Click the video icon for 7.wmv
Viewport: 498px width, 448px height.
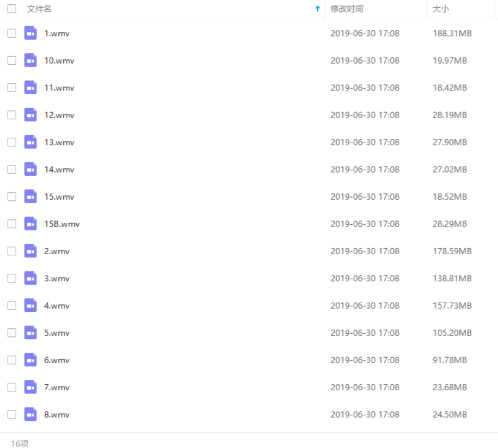coord(30,387)
